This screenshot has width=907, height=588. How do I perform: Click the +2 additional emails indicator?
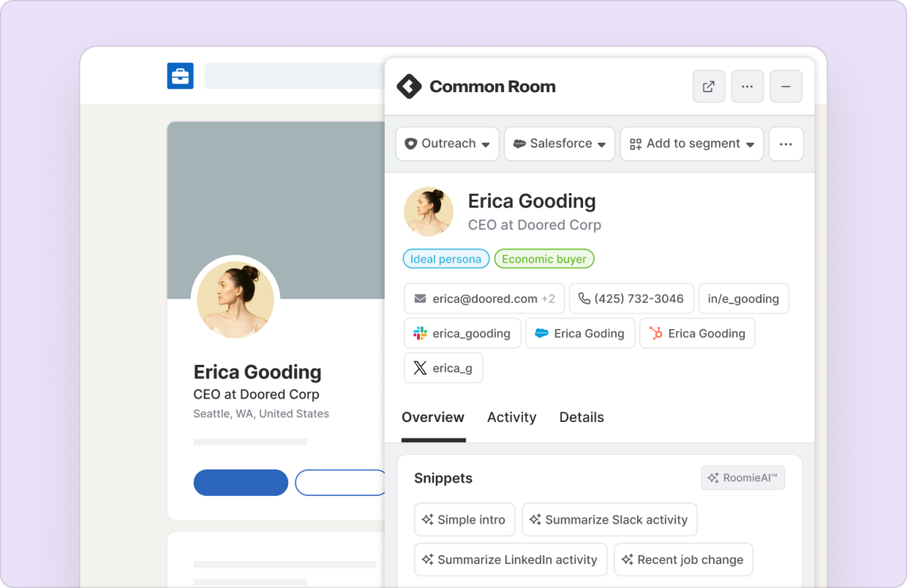coord(548,298)
